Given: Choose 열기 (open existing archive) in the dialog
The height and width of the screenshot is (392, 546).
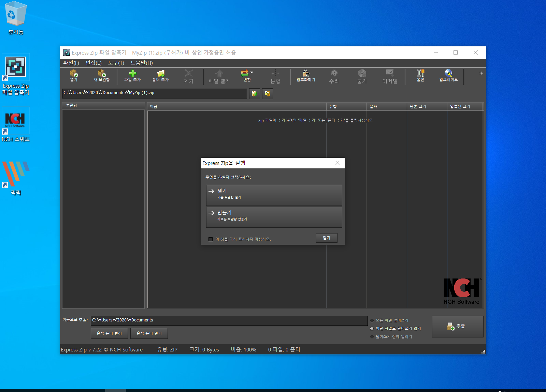Looking at the screenshot, I should coord(274,195).
